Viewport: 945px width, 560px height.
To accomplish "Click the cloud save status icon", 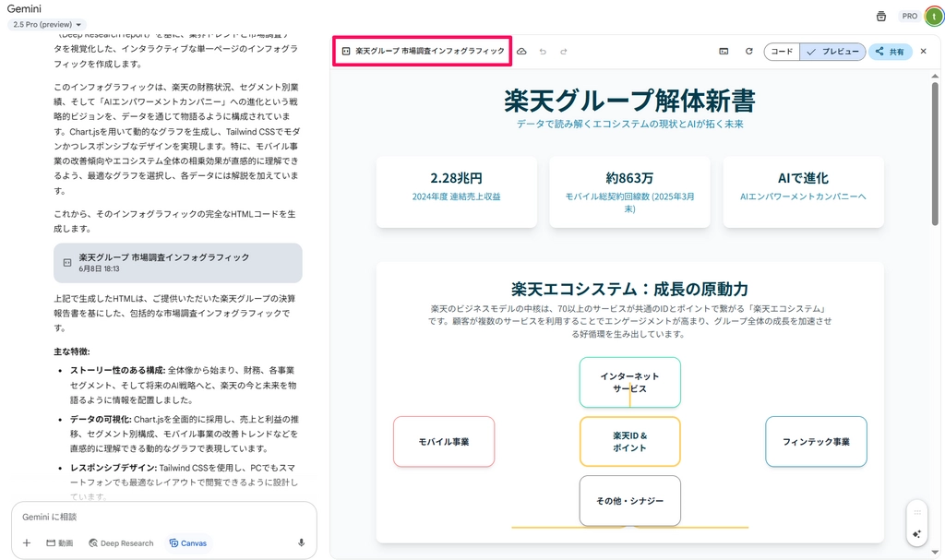I will click(522, 52).
